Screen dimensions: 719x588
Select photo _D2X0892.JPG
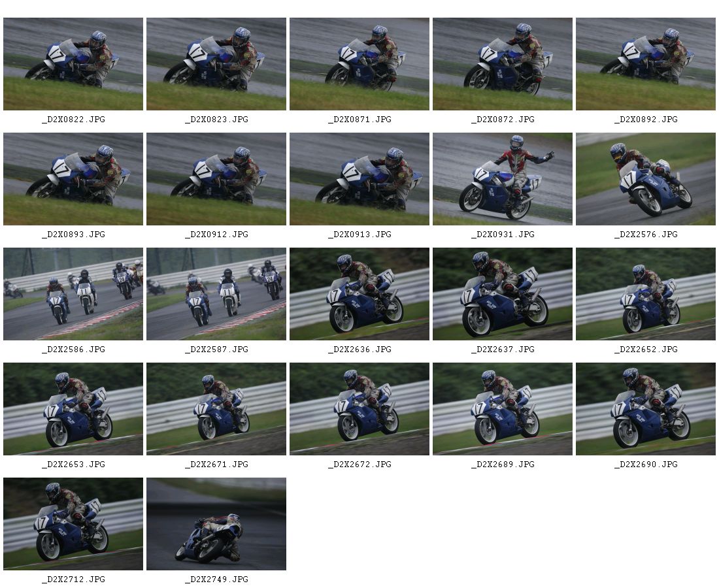pos(646,64)
